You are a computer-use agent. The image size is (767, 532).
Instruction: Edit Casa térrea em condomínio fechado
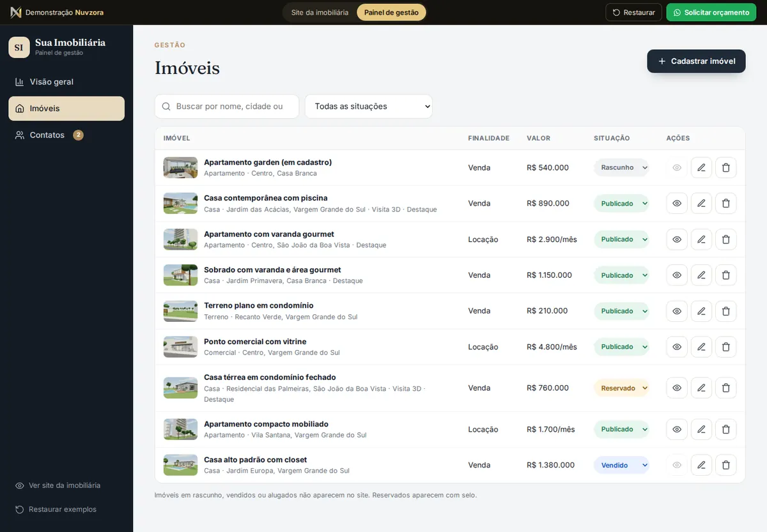pyautogui.click(x=701, y=388)
